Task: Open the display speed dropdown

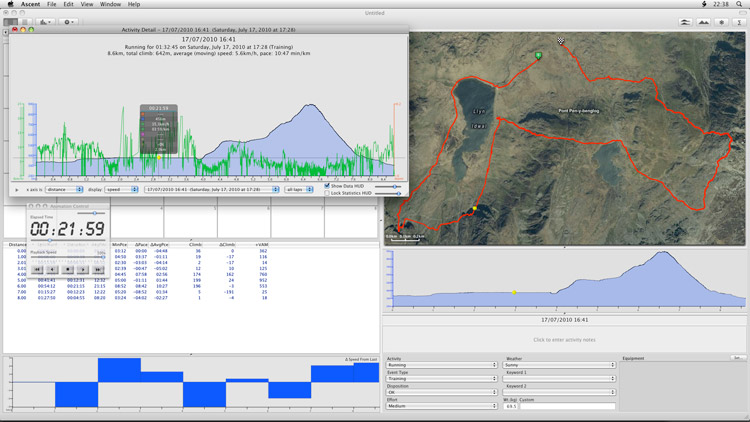Action: coord(121,189)
